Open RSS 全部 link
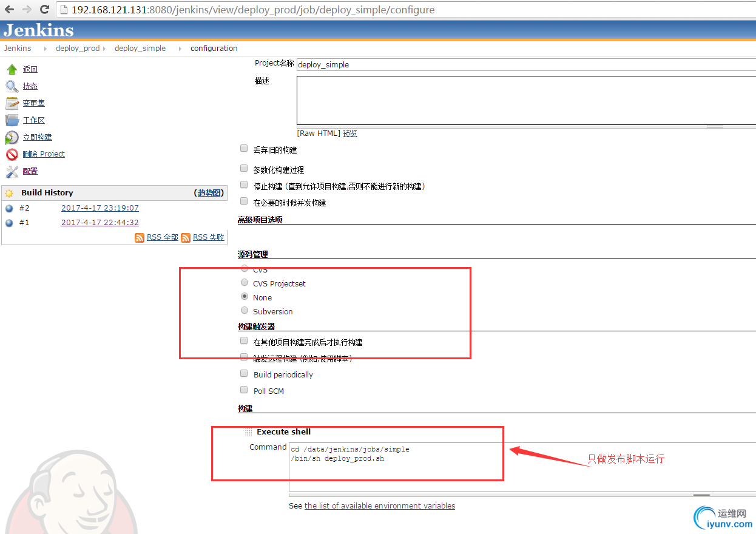The image size is (756, 534). click(163, 237)
